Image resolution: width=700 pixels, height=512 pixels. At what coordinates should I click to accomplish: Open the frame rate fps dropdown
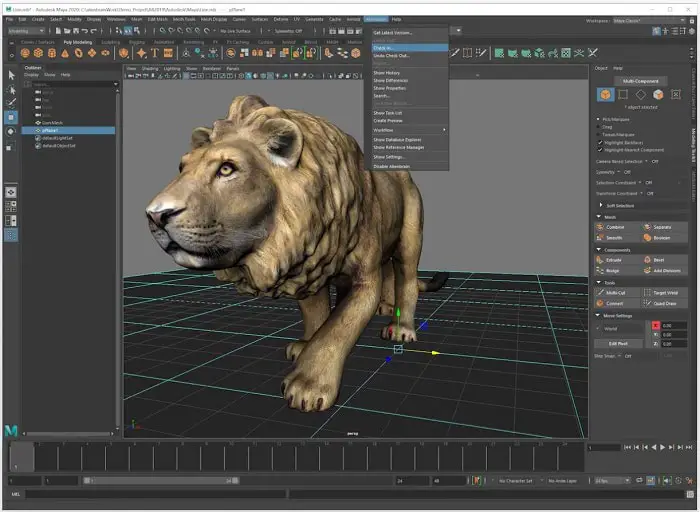click(613, 481)
